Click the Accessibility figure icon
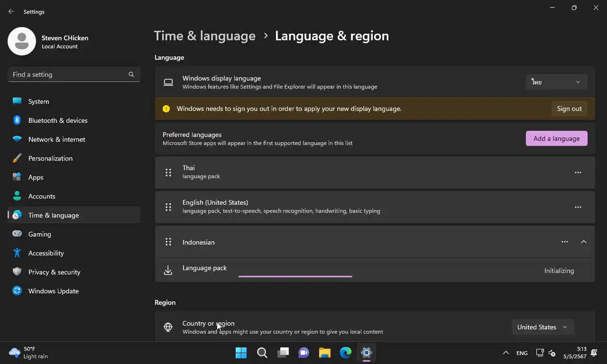 [x=17, y=253]
